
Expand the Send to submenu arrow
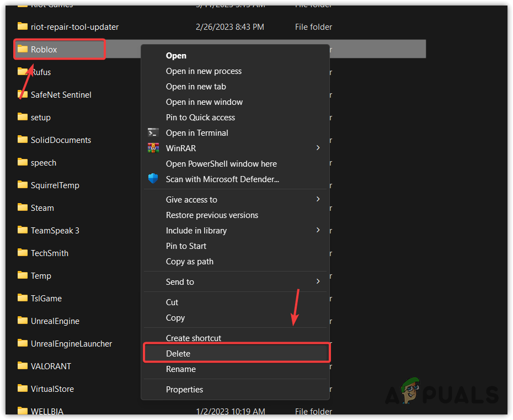click(x=318, y=281)
